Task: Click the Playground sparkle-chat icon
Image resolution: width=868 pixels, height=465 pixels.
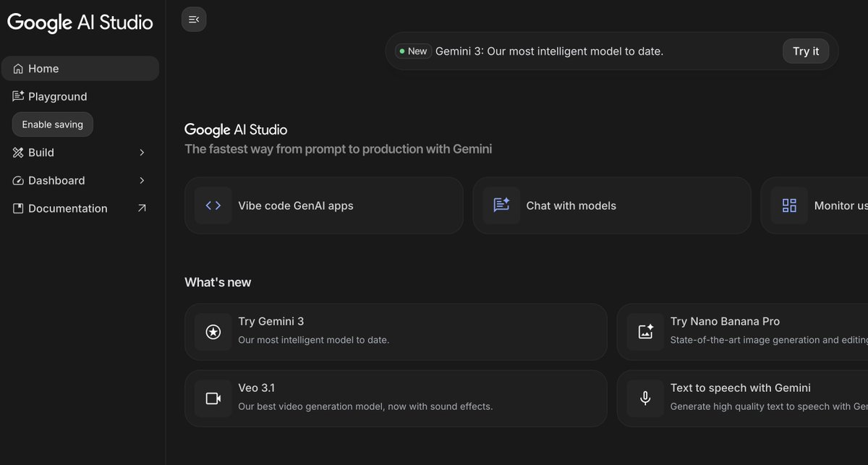Action: coord(18,96)
